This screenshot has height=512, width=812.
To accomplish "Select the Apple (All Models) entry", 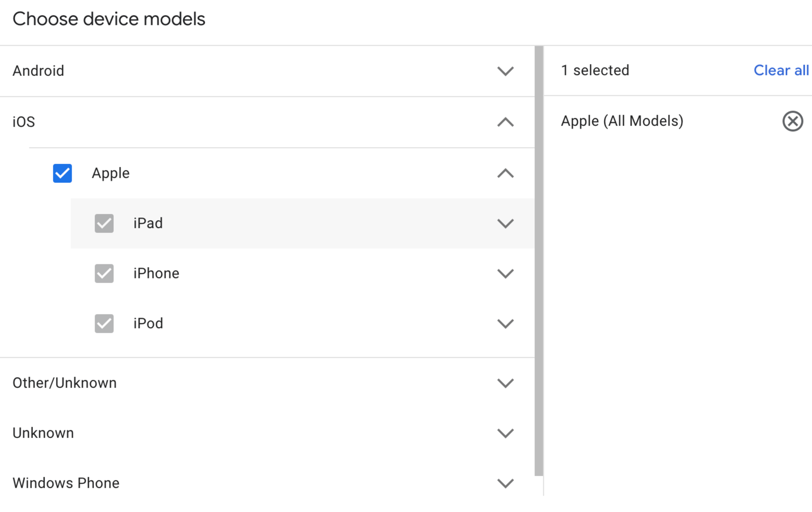I will 622,121.
